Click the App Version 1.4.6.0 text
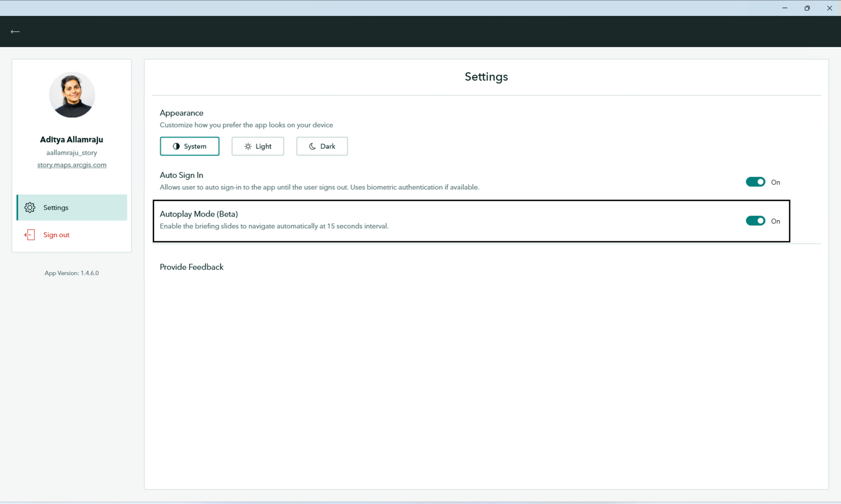The height and width of the screenshot is (504, 841). click(72, 273)
